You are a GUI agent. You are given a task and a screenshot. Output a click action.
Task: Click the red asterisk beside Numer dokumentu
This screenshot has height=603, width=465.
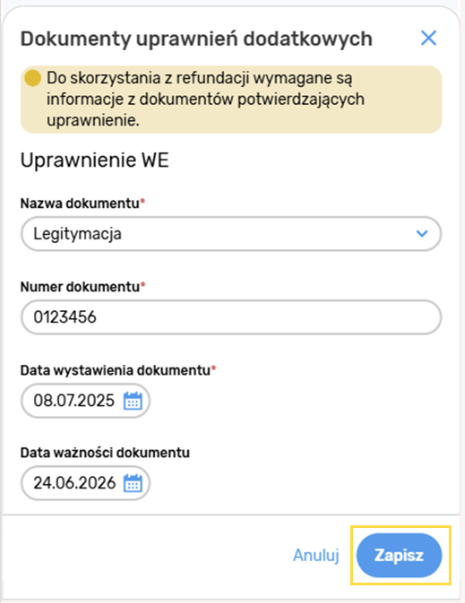(143, 285)
